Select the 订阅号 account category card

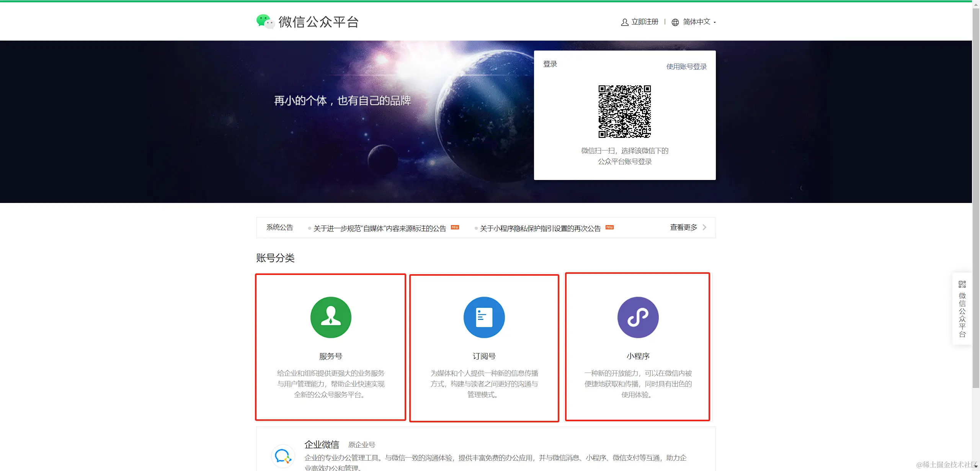tap(484, 347)
